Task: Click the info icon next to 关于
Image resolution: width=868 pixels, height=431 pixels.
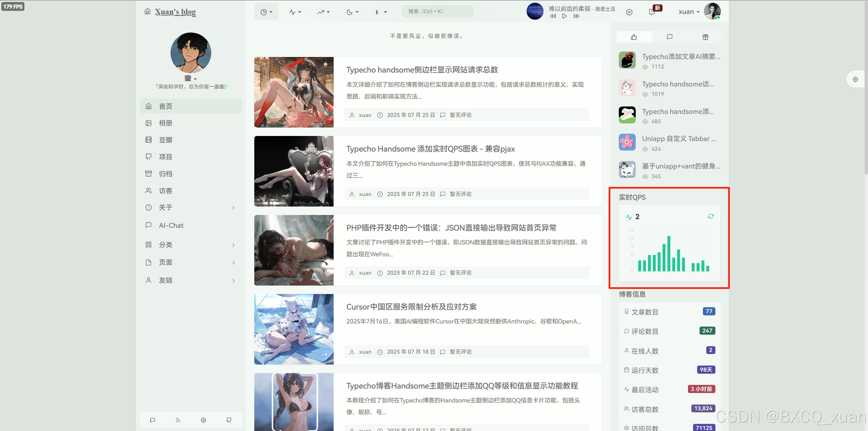Action: point(149,208)
